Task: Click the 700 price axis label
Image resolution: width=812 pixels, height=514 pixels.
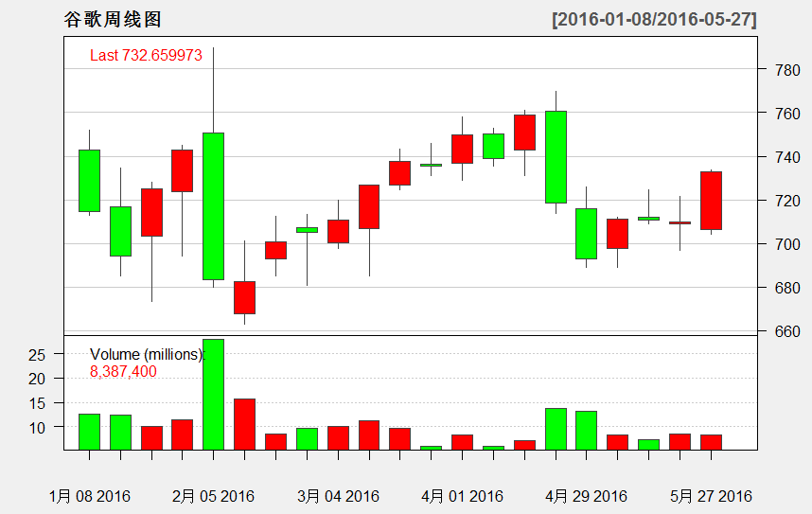Action: point(787,244)
